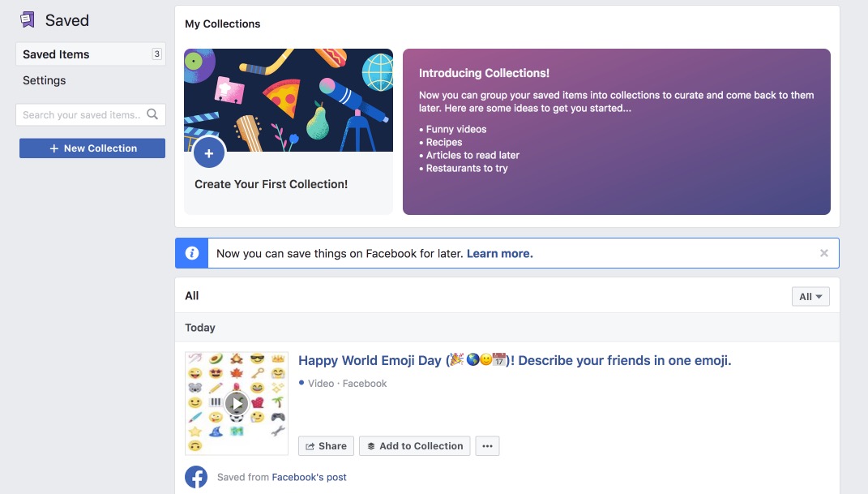This screenshot has width=868, height=494.
Task: Click the magnifying glass search icon
Action: [152, 114]
